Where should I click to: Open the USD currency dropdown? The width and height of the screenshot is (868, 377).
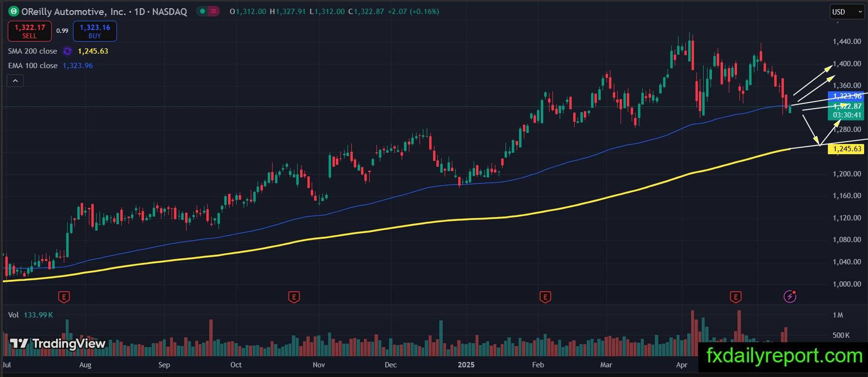pyautogui.click(x=847, y=12)
